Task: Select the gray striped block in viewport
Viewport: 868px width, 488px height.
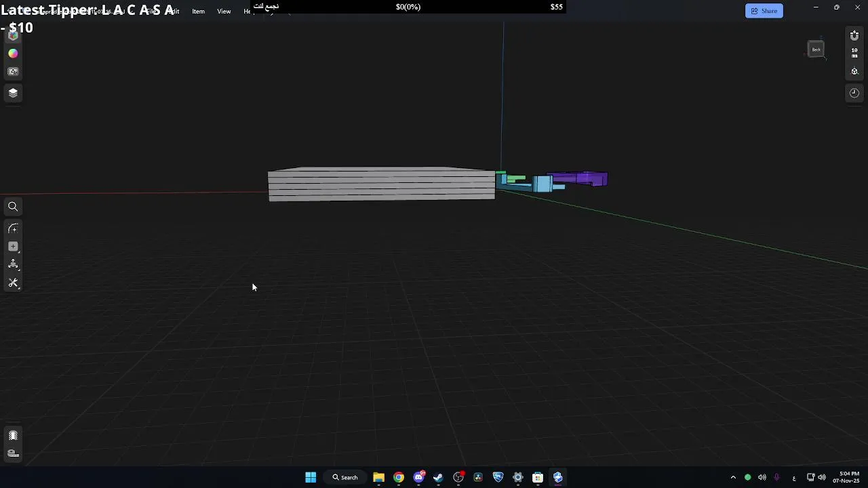Action: click(x=381, y=184)
